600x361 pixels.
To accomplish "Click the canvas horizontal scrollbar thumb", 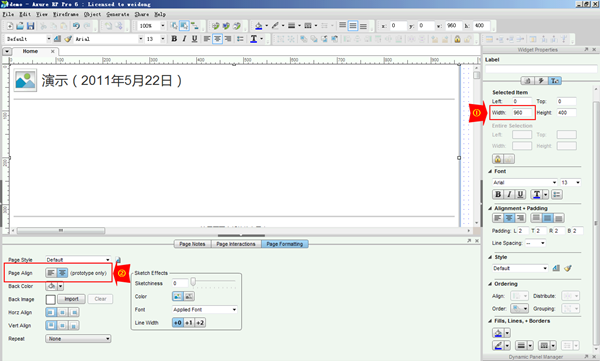I will 61,230.
